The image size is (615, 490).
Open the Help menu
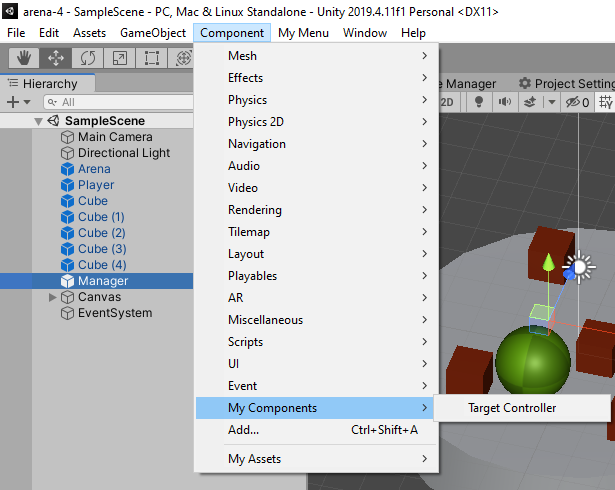point(413,33)
